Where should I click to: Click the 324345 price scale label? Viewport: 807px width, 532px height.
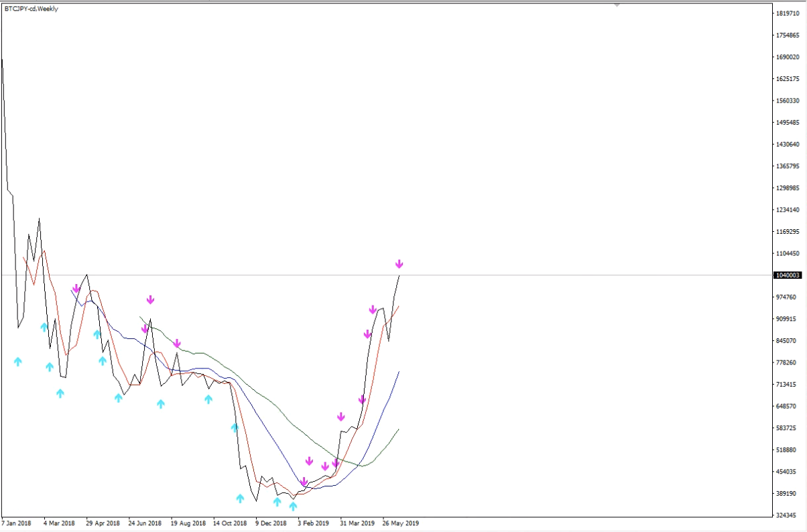click(x=785, y=515)
